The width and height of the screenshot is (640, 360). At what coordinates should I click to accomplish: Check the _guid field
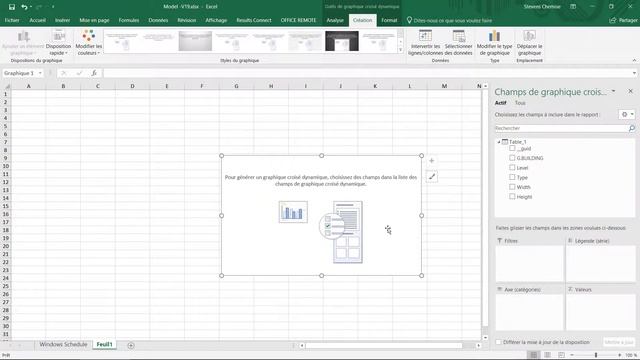pos(512,148)
